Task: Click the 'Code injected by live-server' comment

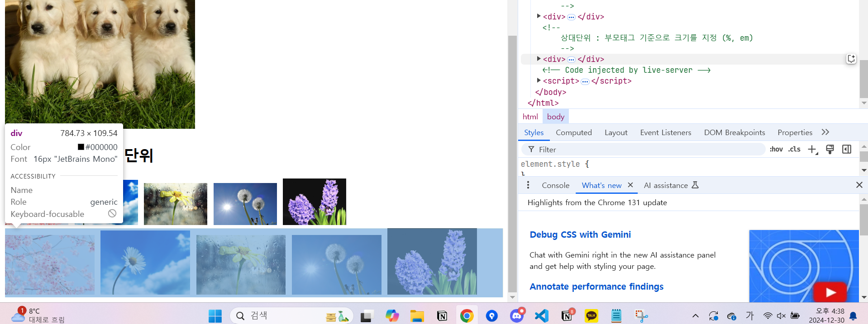Action: coord(626,70)
